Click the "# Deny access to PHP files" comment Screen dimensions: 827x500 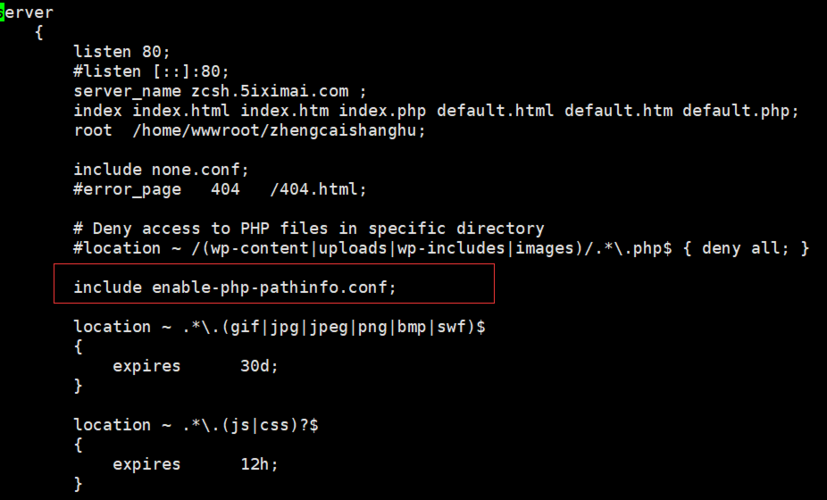[309, 228]
